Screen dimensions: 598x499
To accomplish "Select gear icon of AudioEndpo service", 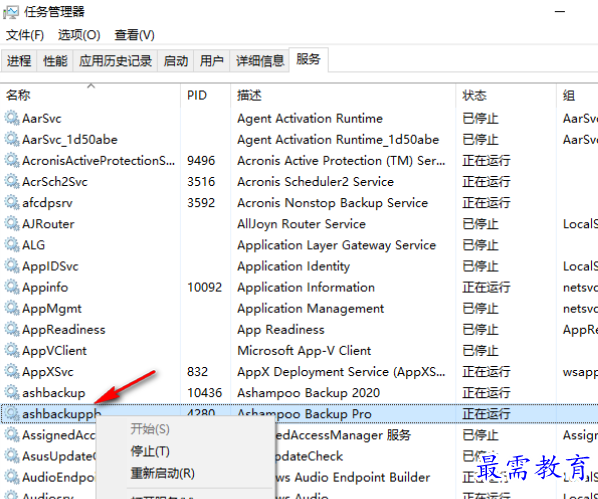I will 12,477.
